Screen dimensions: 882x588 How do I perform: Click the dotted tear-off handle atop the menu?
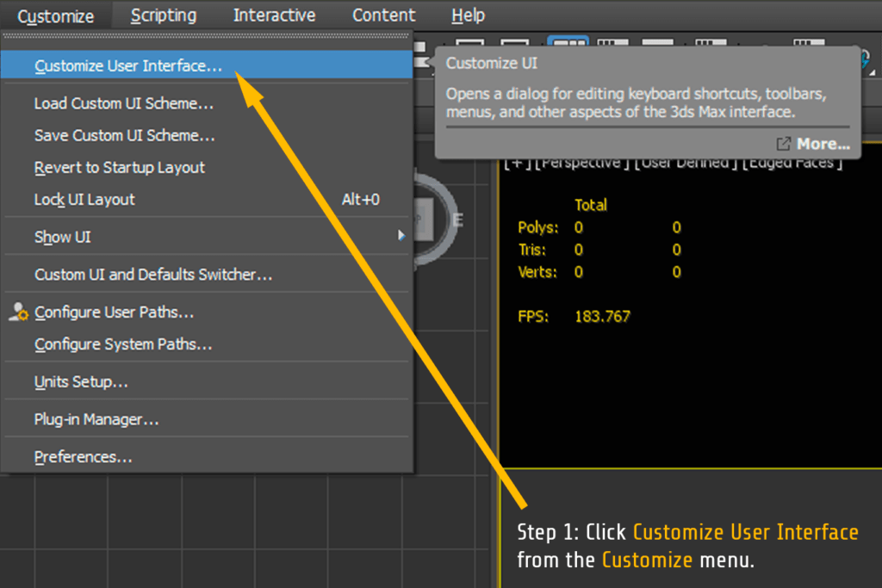(x=207, y=35)
